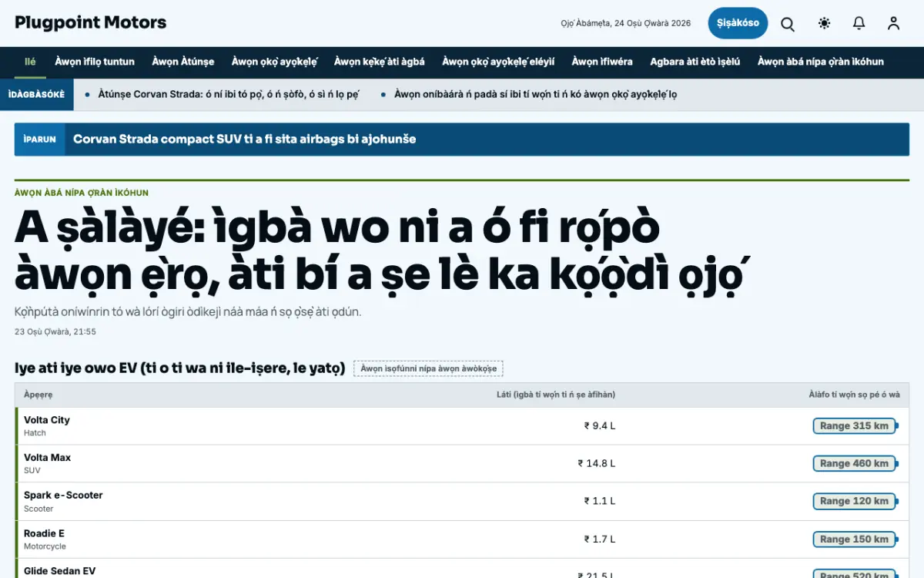The height and width of the screenshot is (578, 924).
Task: Open Àwọn ọkọ̀ ayọ́kẹ́lẹ́ menu item
Action: point(275,62)
